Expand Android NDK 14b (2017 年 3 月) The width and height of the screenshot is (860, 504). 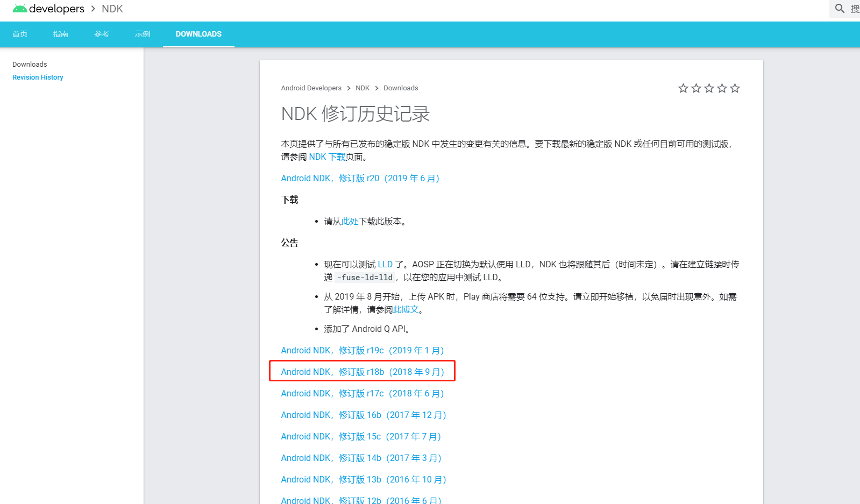coord(361,458)
